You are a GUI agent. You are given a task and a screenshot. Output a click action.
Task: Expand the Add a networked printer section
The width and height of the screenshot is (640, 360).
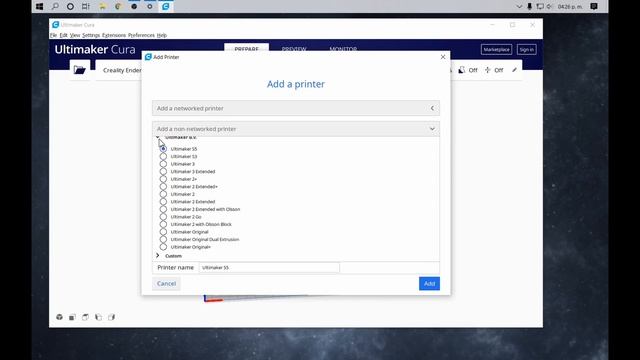296,108
